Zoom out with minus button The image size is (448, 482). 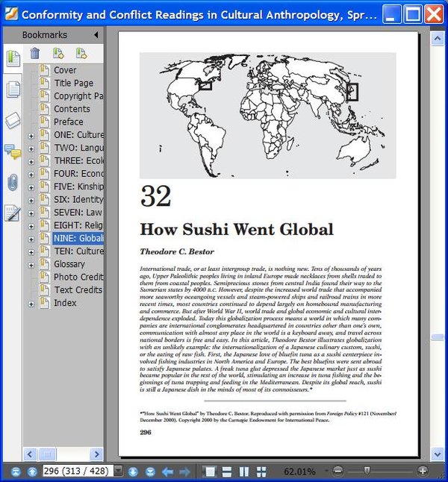coord(337,471)
